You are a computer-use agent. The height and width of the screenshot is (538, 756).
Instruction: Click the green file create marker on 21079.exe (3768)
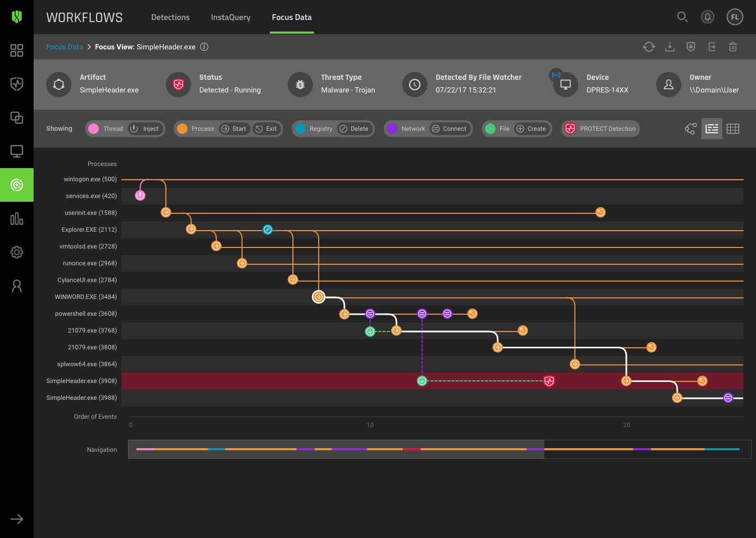point(370,331)
